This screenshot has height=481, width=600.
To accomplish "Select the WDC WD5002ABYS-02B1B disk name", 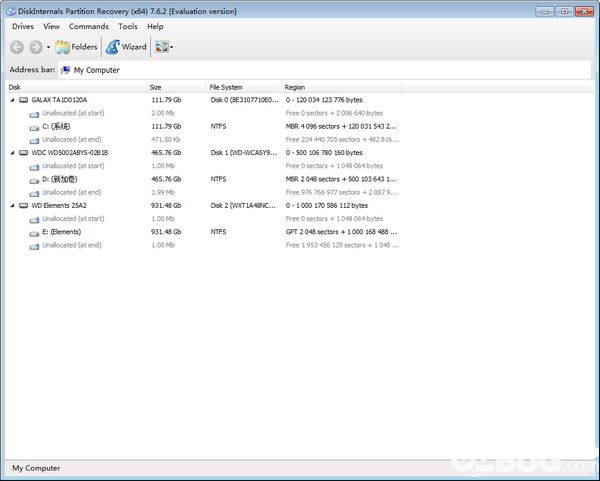I will point(70,153).
